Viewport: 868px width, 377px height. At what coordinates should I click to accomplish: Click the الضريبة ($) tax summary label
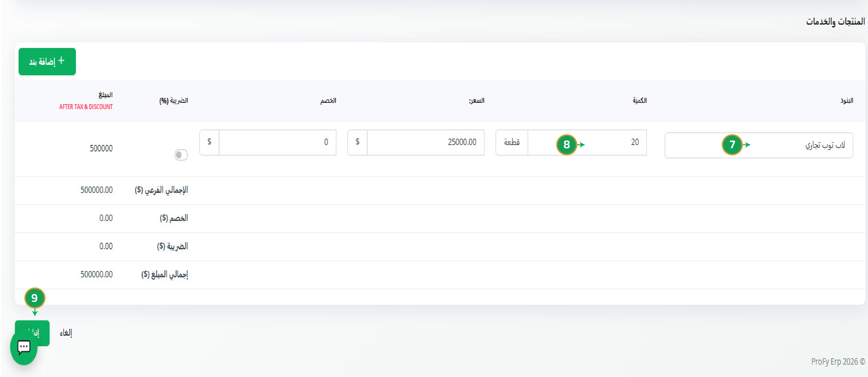(x=173, y=246)
